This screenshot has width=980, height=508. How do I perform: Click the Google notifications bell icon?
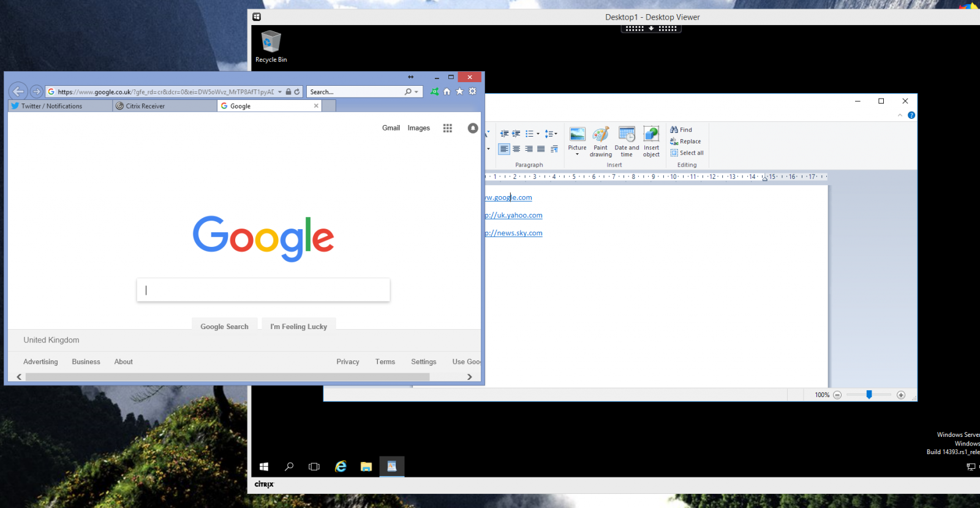tap(473, 128)
